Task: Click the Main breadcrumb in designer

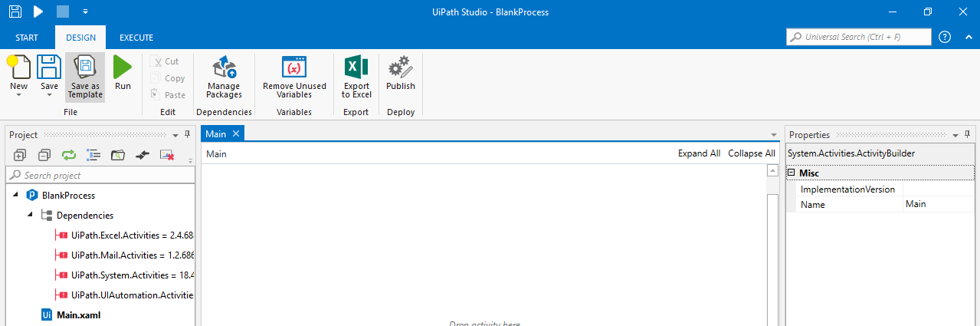Action: point(217,153)
